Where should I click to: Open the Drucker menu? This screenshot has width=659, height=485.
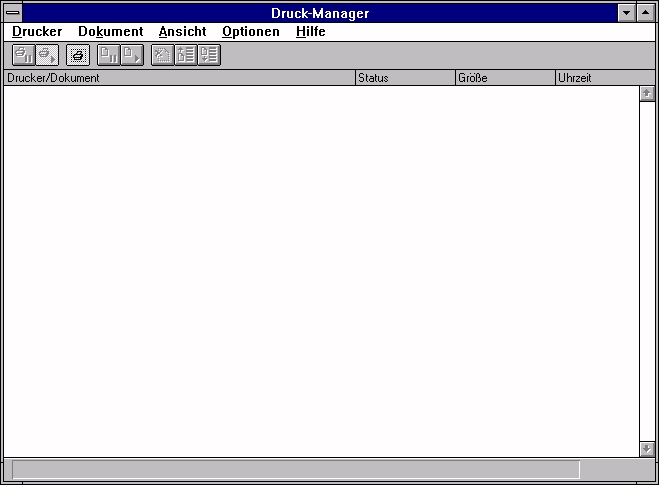click(x=37, y=31)
